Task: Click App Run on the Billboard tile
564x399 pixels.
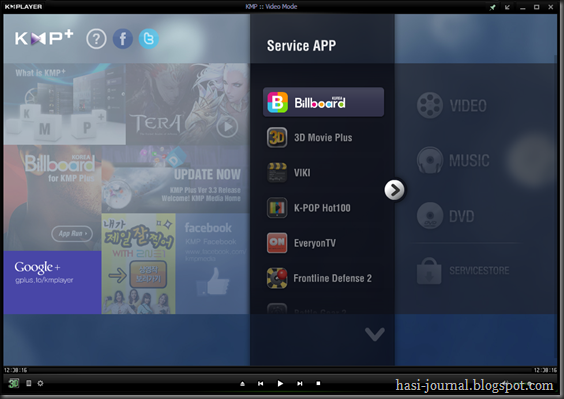Action: click(x=72, y=233)
